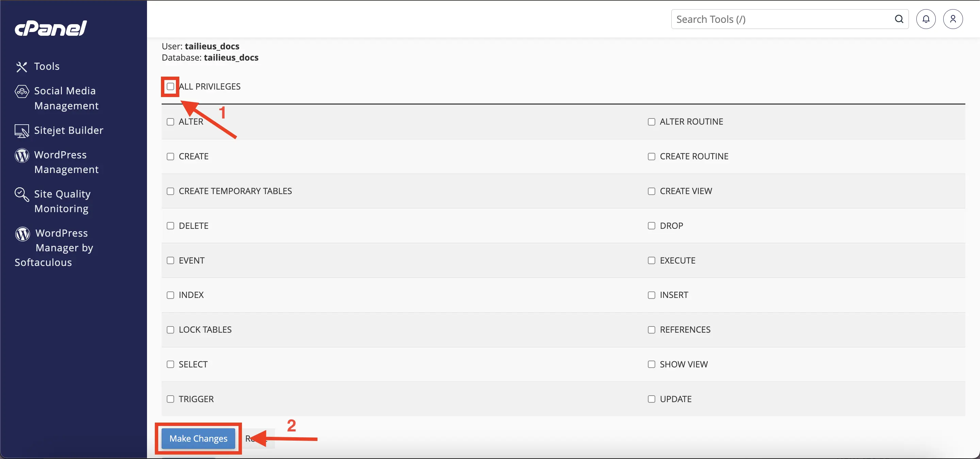The height and width of the screenshot is (459, 980).
Task: Tick the REFERENCES privilege checkbox
Action: tap(651, 330)
